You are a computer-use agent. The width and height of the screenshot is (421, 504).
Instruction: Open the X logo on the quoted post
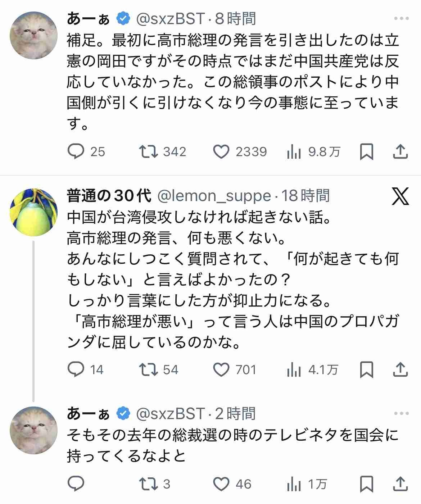point(400,196)
